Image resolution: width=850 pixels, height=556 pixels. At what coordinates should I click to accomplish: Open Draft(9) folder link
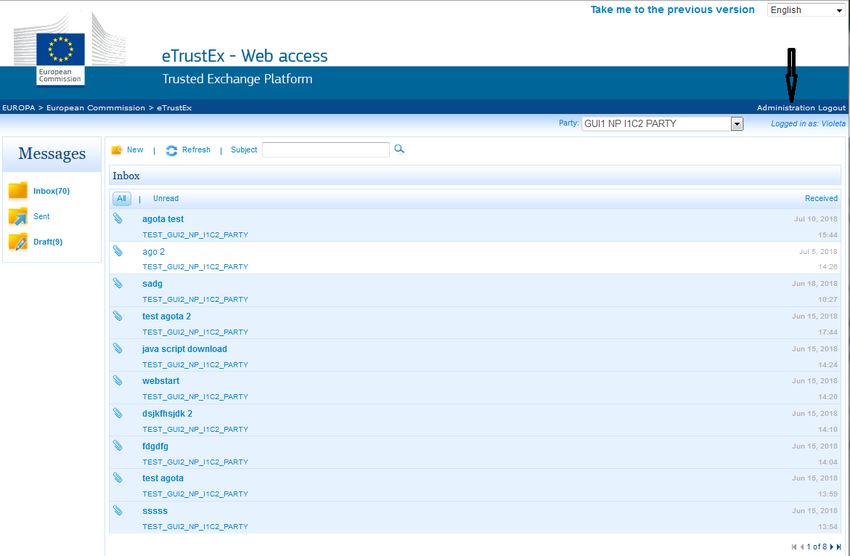[x=48, y=242]
